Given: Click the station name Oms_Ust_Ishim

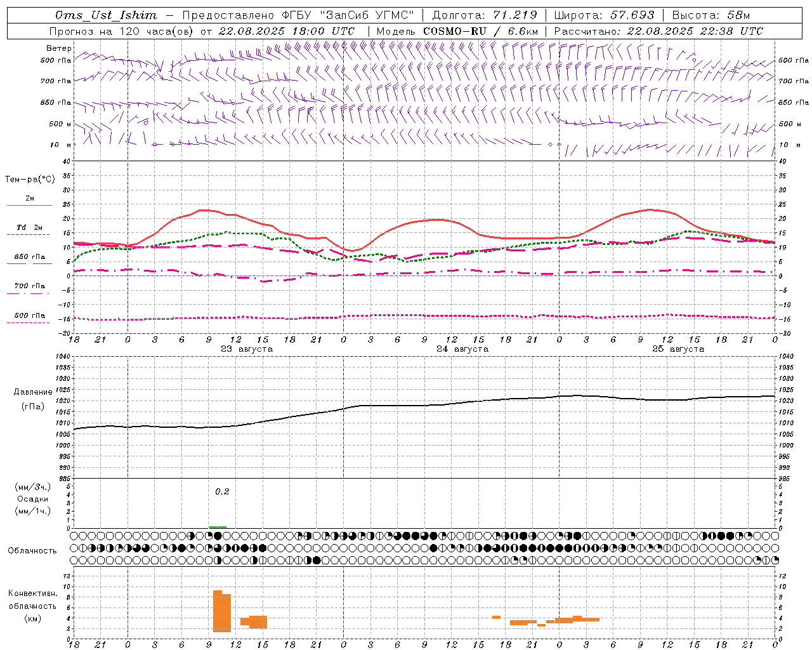Looking at the screenshot, I should (x=106, y=15).
